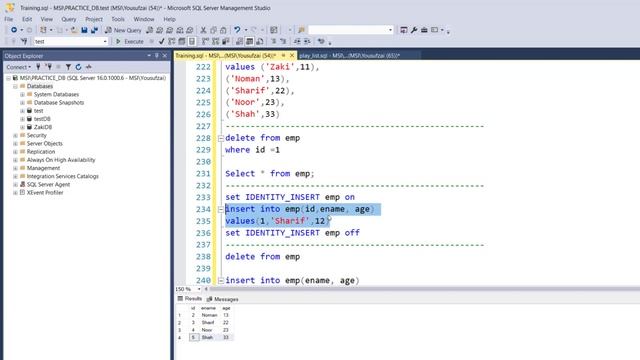Select Always On High Availability item
640x360 pixels.
click(61, 160)
